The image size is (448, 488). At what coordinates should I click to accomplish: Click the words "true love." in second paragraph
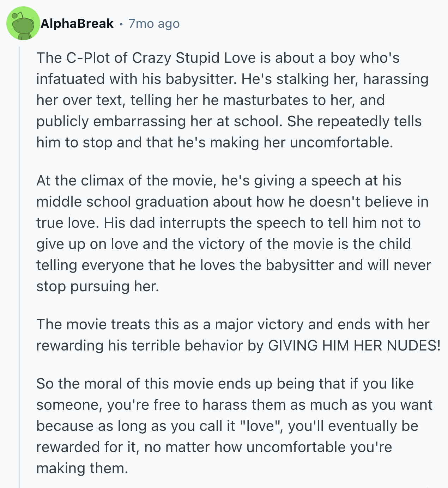[67, 223]
